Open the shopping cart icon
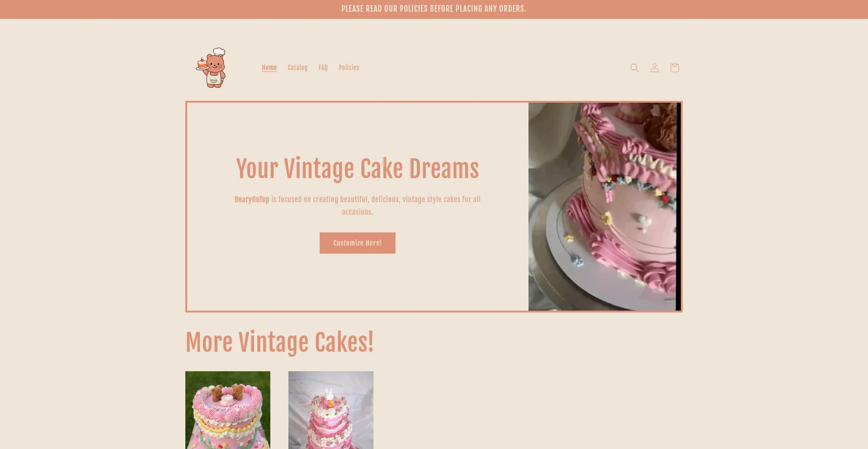Viewport: 868px width, 449px height. pyautogui.click(x=675, y=68)
